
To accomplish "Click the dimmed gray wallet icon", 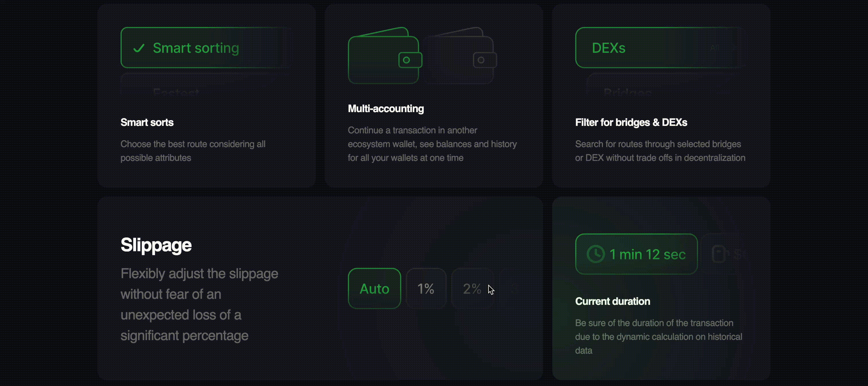I will [x=461, y=56].
